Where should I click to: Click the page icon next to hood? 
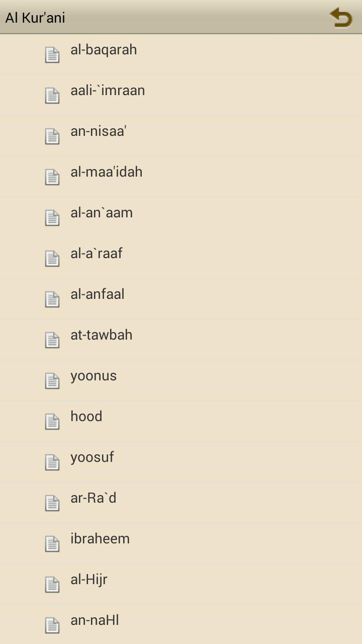click(52, 422)
